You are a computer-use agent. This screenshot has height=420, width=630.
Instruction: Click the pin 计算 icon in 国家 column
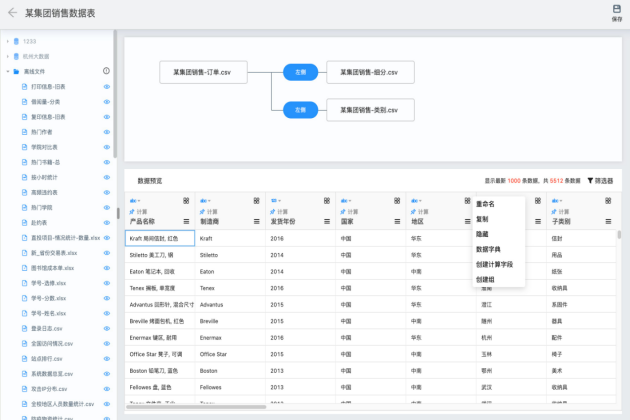343,212
